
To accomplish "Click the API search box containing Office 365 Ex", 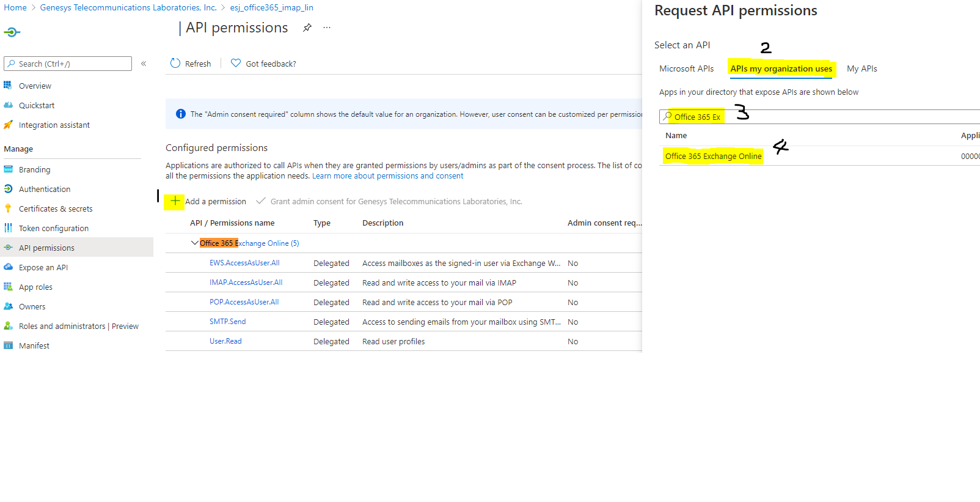I will (819, 117).
